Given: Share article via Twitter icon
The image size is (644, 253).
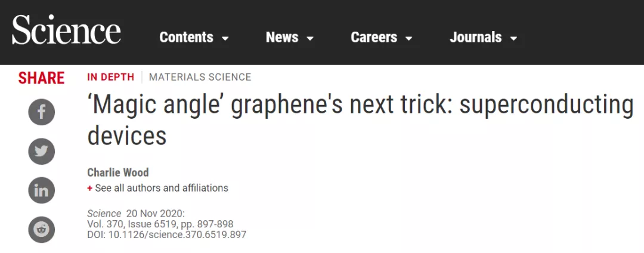Looking at the screenshot, I should pyautogui.click(x=42, y=151).
